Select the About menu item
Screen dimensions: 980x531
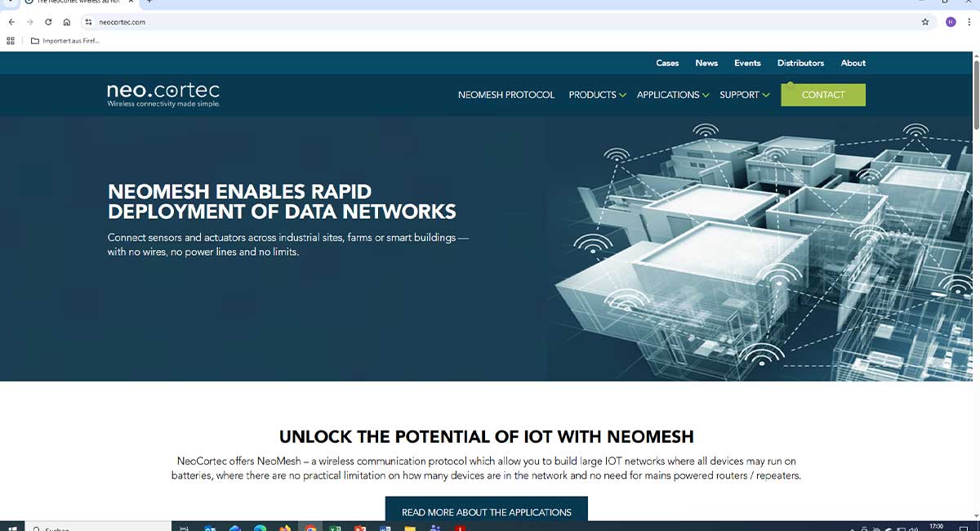853,63
